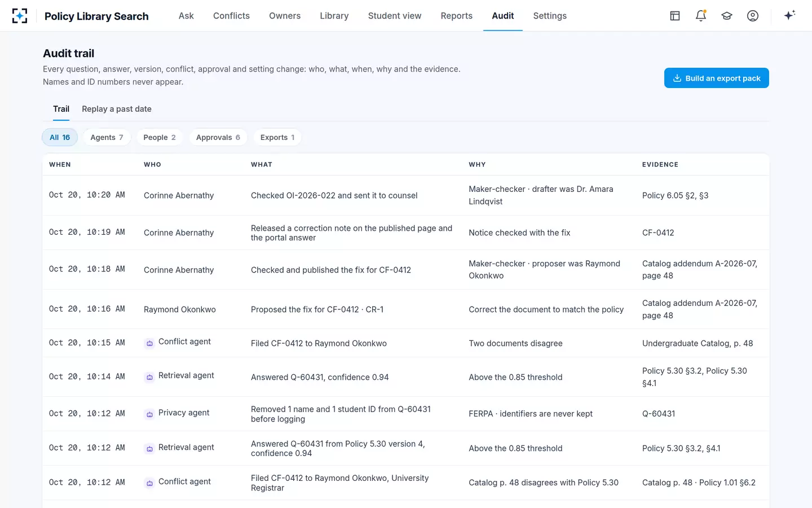Click evidence 'Q-60431' cell

(x=659, y=414)
